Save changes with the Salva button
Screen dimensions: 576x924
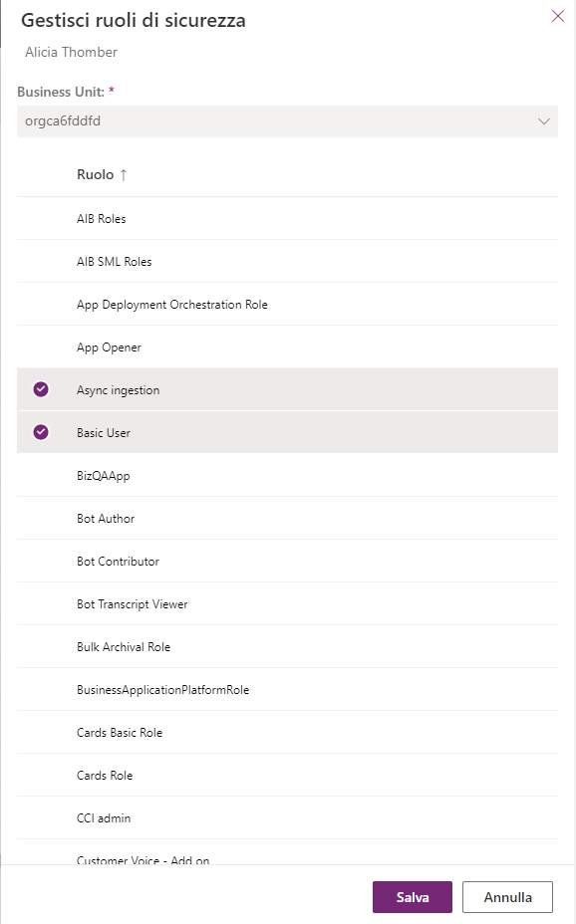tap(413, 897)
